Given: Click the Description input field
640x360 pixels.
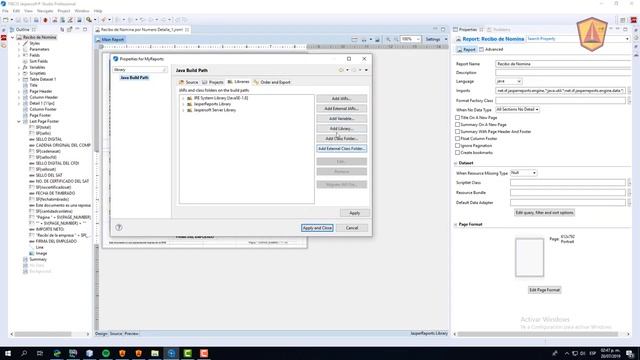Looking at the screenshot, I should (x=563, y=73).
